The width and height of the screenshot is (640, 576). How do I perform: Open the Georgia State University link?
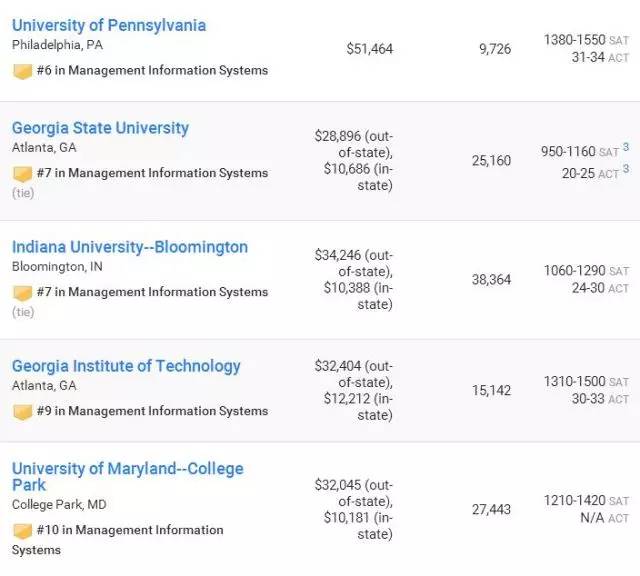(x=100, y=128)
